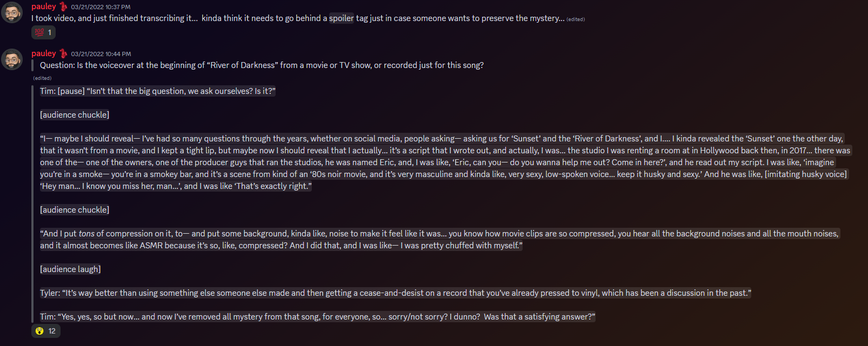Image resolution: width=868 pixels, height=346 pixels.
Task: Click the (edited) label after "preserve the mystery"
Action: click(576, 19)
